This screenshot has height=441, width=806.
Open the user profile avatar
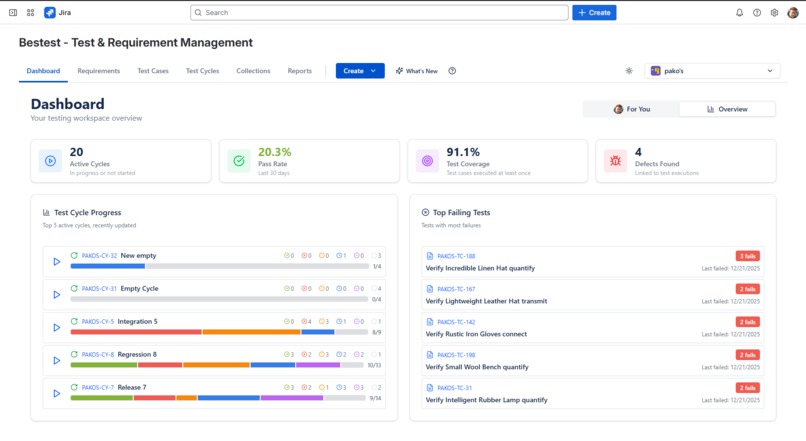(x=793, y=12)
